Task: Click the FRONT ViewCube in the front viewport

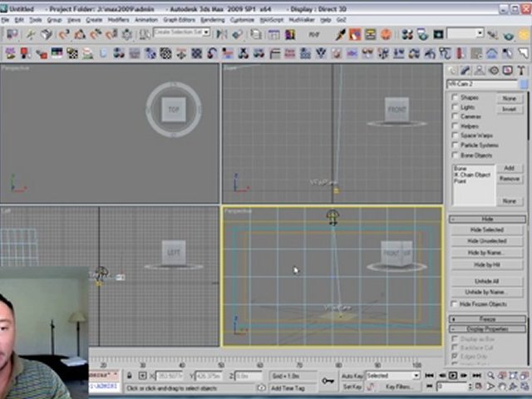Action: coord(397,109)
